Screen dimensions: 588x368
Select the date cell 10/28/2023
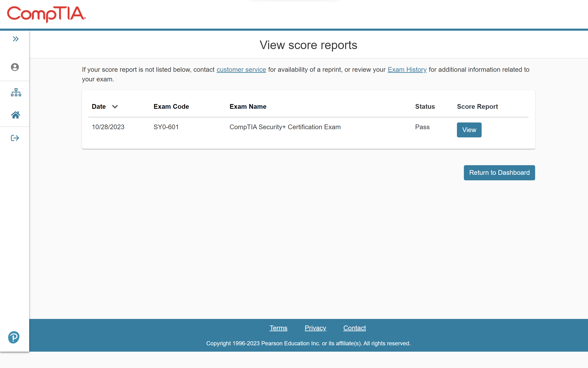pyautogui.click(x=108, y=127)
